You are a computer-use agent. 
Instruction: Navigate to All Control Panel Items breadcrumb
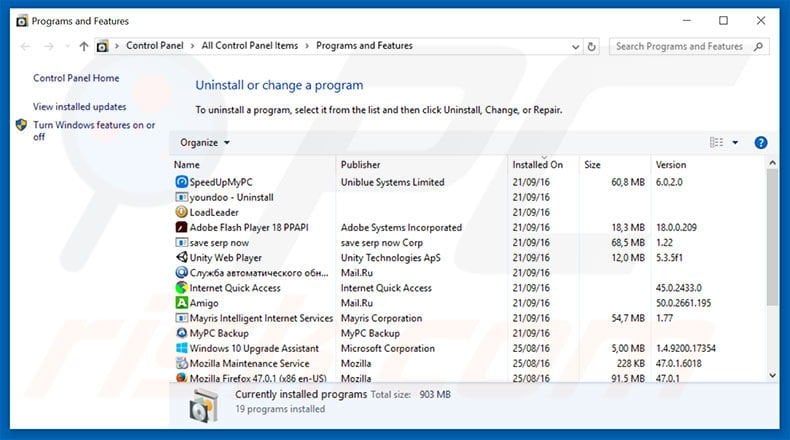point(250,46)
